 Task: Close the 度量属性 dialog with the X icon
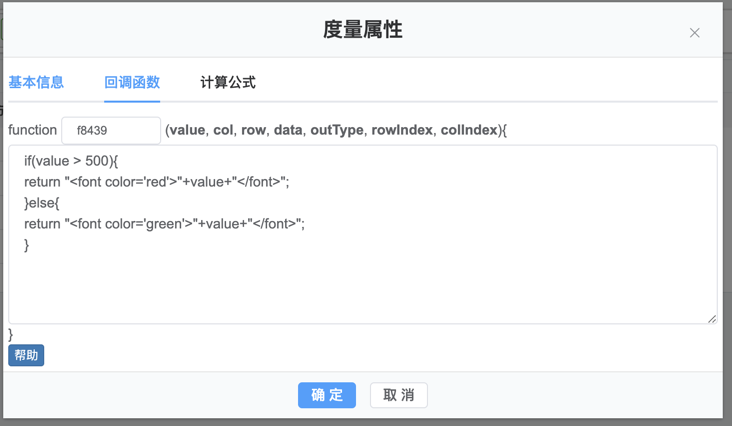(694, 33)
